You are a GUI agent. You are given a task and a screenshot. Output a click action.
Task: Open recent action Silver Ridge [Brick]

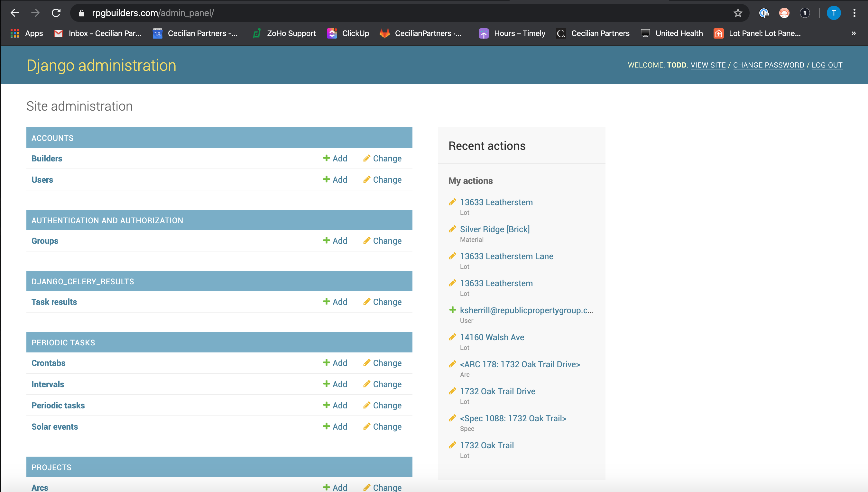pos(494,229)
